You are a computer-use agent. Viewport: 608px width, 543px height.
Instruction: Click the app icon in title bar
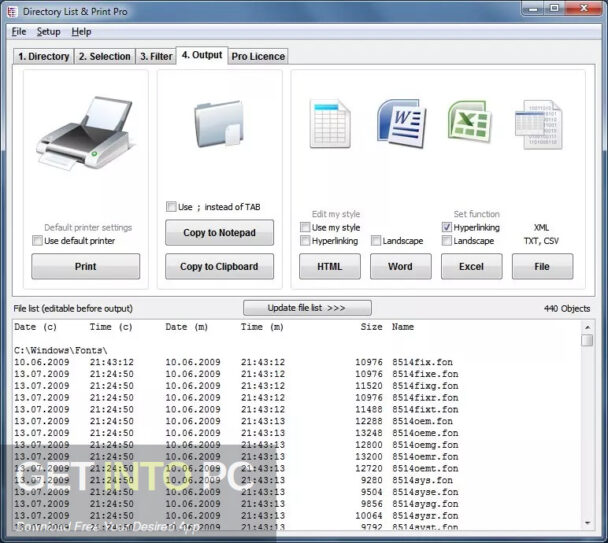click(x=12, y=12)
